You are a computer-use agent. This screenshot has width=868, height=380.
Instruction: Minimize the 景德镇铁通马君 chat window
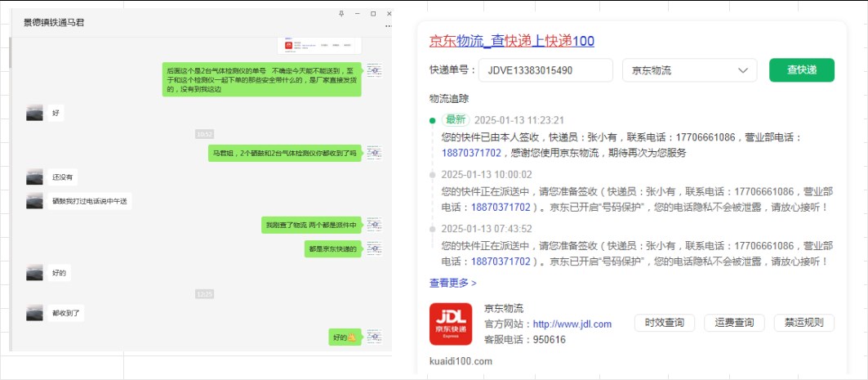358,13
